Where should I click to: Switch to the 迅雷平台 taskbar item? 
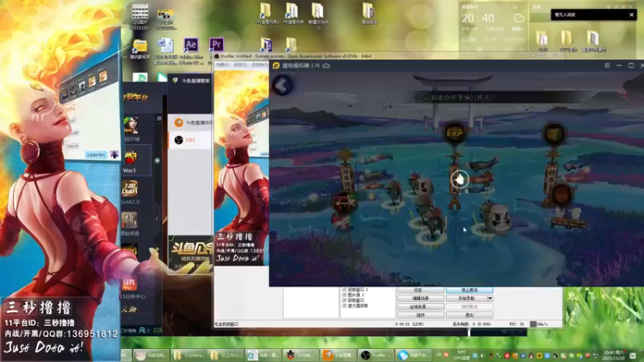click(x=413, y=356)
